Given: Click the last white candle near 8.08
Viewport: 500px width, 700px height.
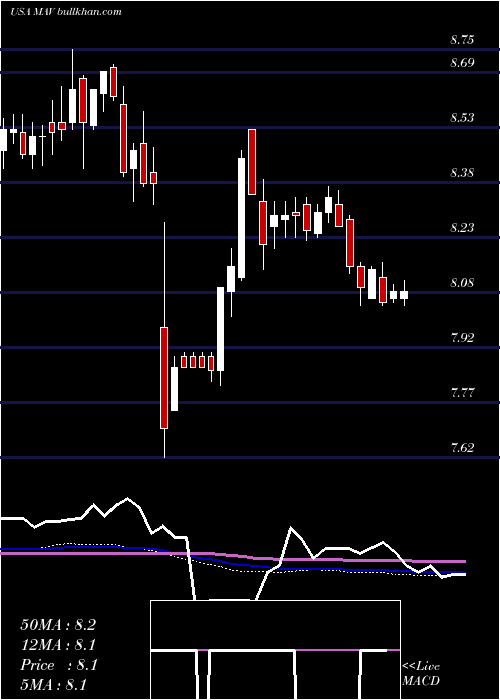Looking at the screenshot, I should pos(404,295).
